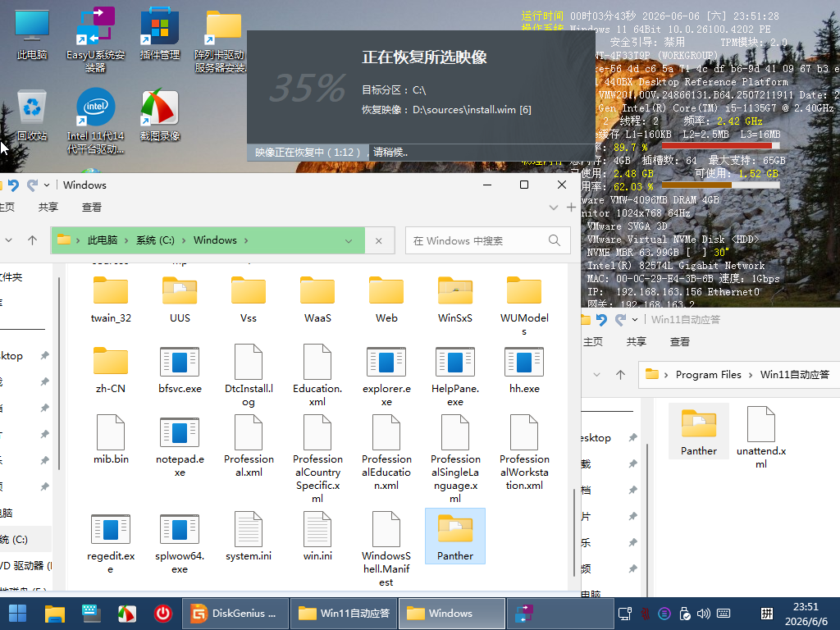Screen dimensions: 840x630
Task: Select DtcInstall.log file
Action: coord(249,377)
